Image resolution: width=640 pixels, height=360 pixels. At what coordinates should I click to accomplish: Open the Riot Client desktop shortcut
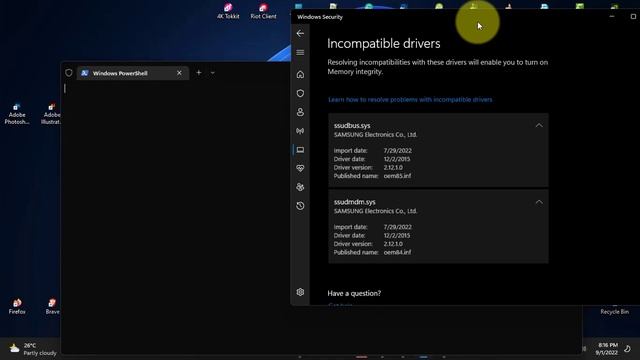(263, 11)
